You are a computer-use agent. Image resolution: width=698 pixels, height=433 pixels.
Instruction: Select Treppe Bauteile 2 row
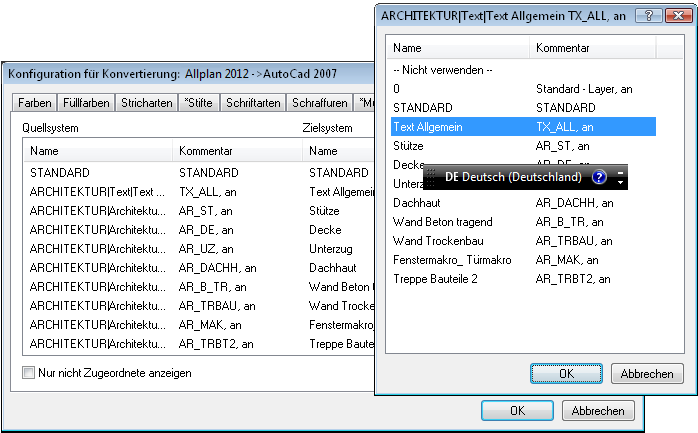pyautogui.click(x=523, y=279)
